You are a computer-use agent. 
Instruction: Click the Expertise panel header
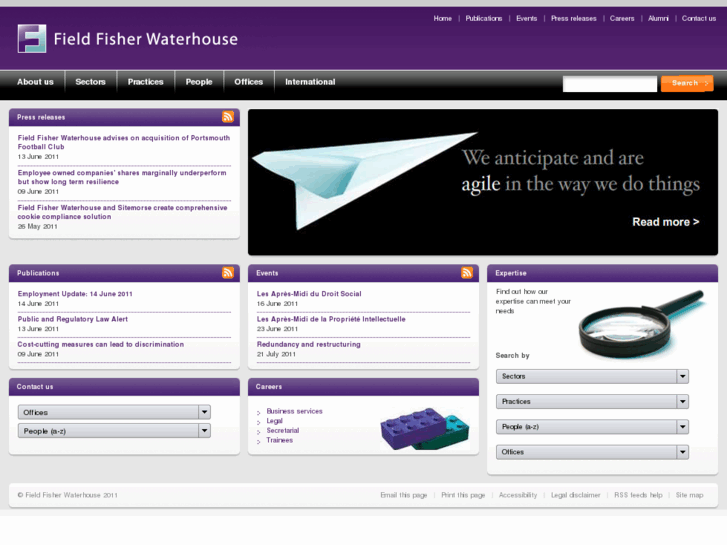602,273
